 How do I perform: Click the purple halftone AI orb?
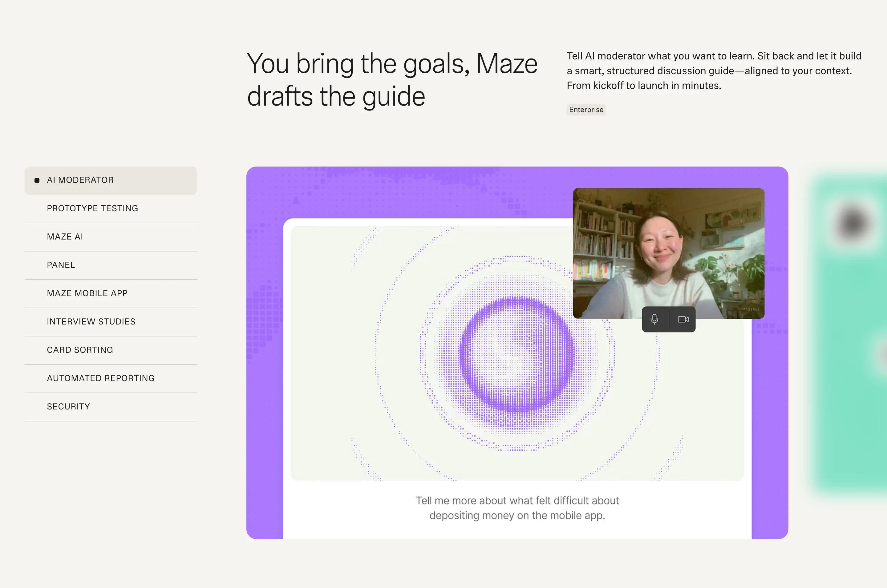517,354
